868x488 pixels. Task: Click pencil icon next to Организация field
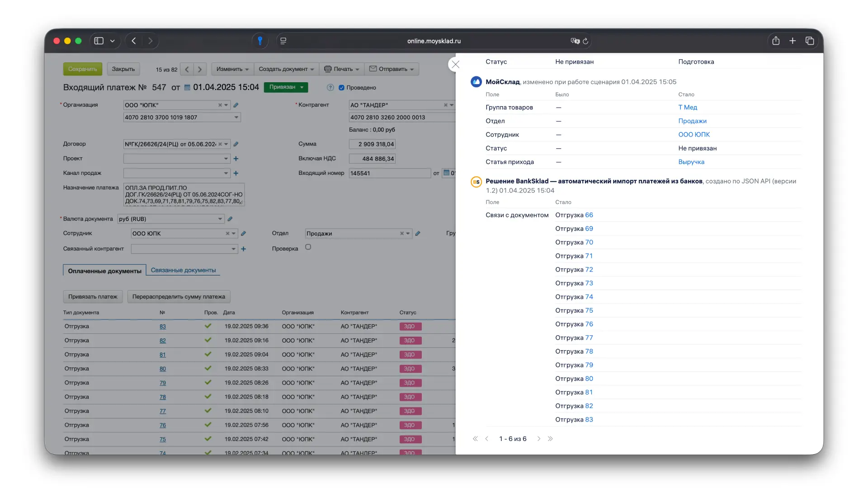pyautogui.click(x=236, y=105)
